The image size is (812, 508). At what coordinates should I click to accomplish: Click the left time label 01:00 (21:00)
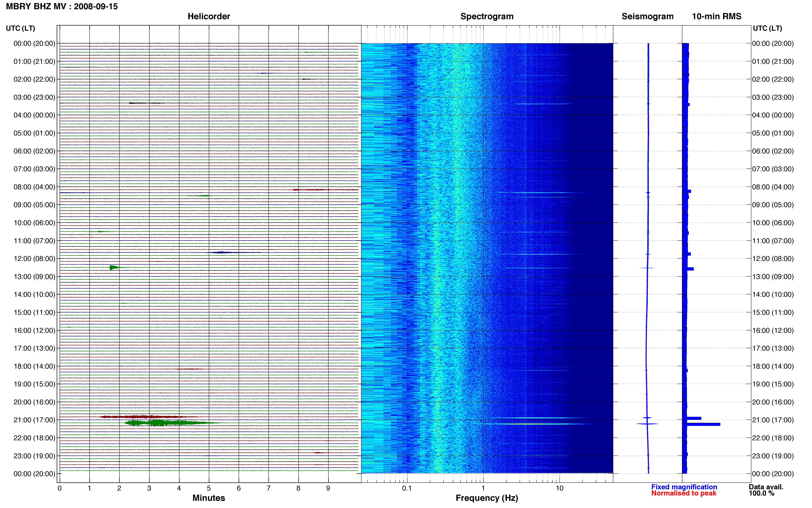(x=34, y=62)
